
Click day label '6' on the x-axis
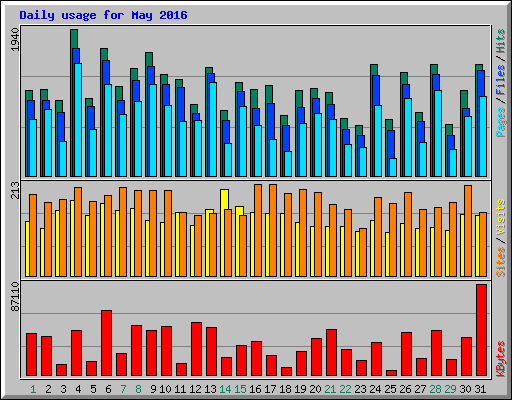click(x=108, y=389)
